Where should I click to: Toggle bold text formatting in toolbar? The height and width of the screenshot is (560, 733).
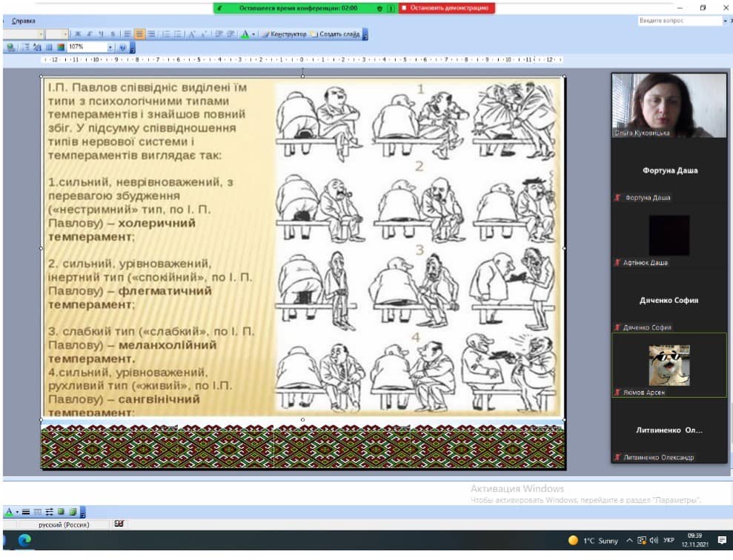(x=78, y=34)
